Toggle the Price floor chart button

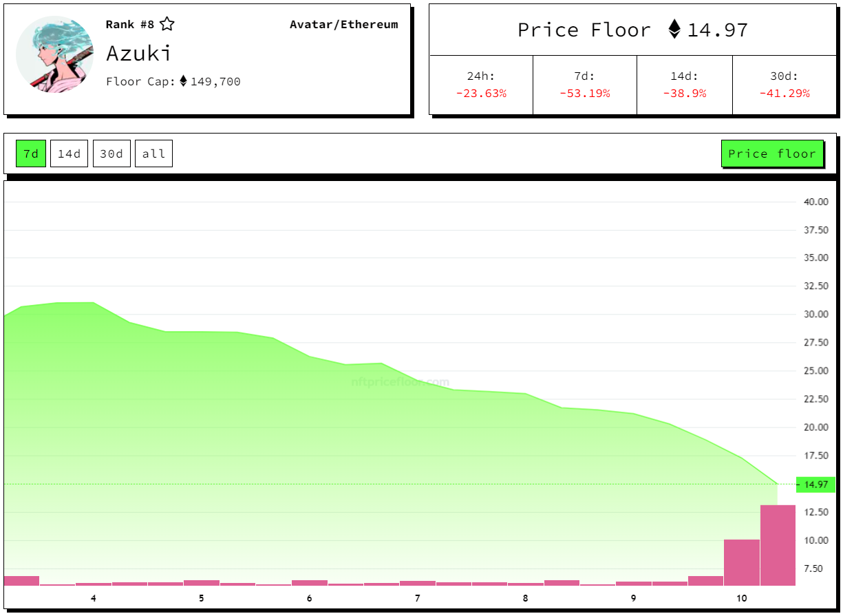coord(772,153)
